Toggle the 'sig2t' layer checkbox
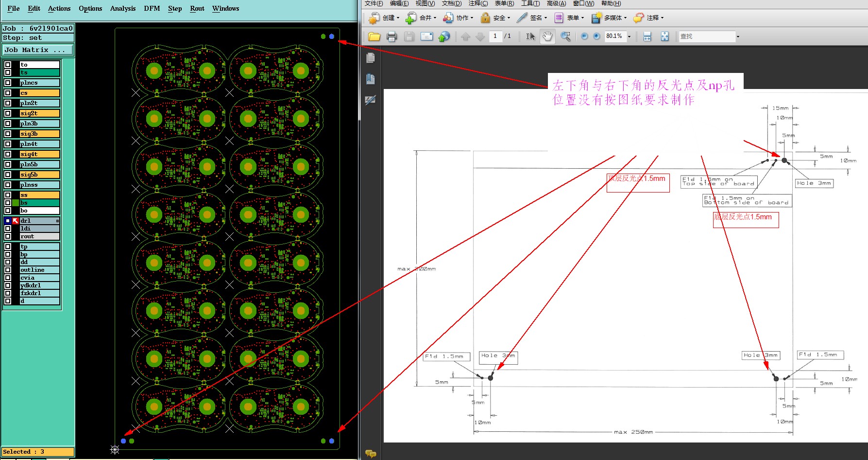Screen dimensions: 868x460 tap(8, 113)
